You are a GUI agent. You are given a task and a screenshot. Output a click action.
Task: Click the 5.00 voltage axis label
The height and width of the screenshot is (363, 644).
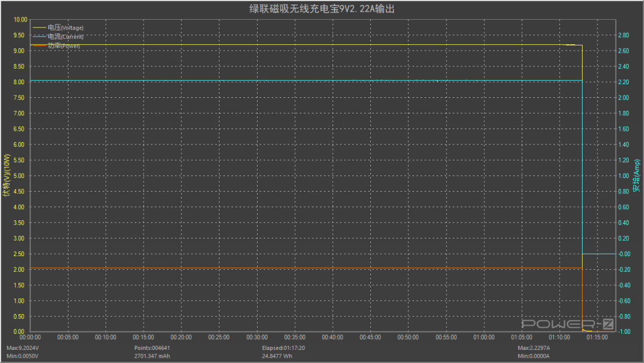(x=19, y=176)
